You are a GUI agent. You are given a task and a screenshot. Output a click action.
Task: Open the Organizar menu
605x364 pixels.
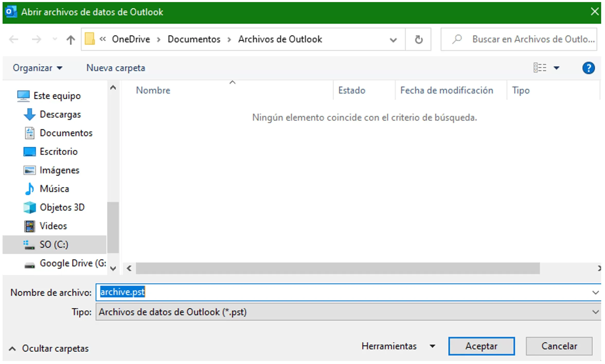pos(38,68)
